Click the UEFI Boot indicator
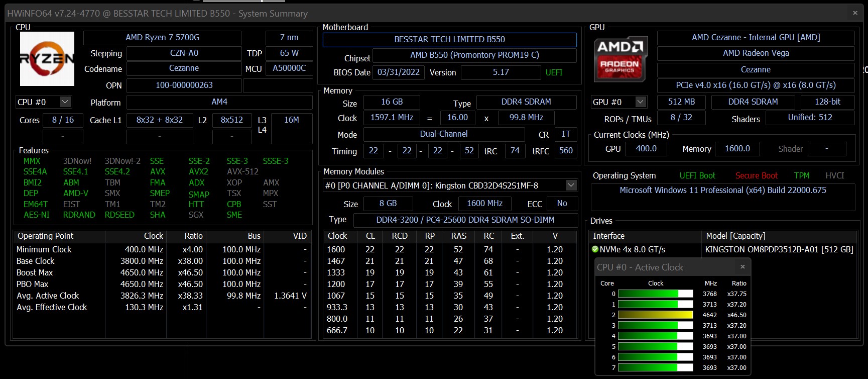Screen dimensions: 868x379 click(x=697, y=176)
